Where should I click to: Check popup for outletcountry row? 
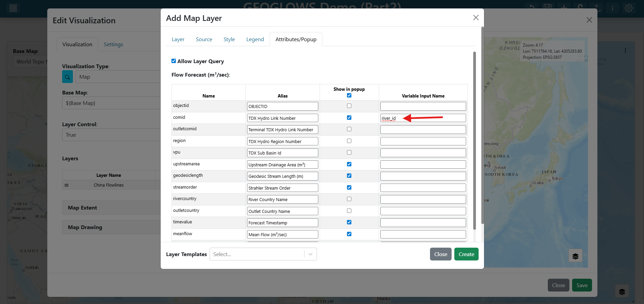pos(349,211)
